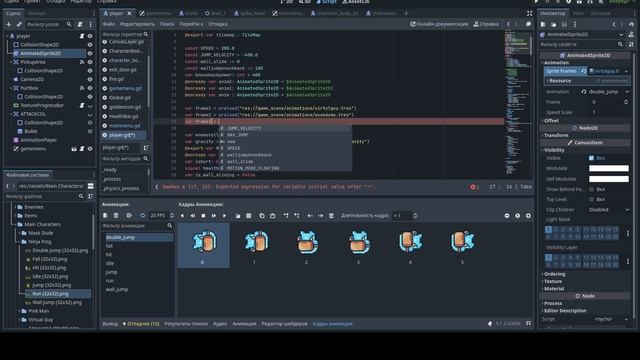The image size is (640, 360).
Task: Toggle visibility of gamemenu node
Action: (x=90, y=149)
